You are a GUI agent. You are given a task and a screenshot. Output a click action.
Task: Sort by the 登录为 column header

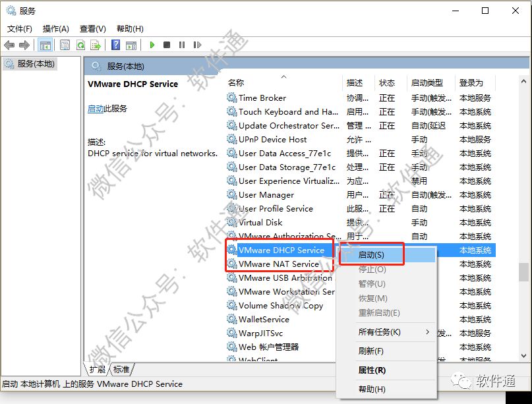pyautogui.click(x=475, y=82)
